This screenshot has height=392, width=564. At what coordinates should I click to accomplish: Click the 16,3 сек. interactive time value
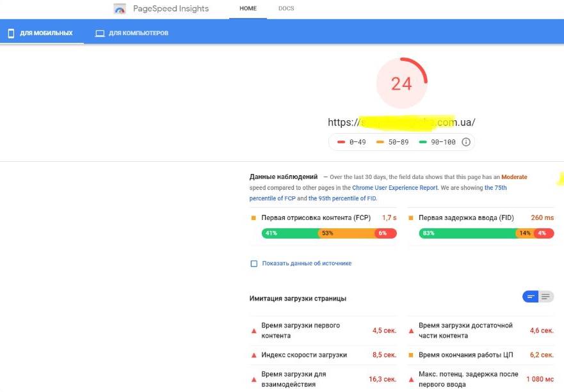pos(383,379)
